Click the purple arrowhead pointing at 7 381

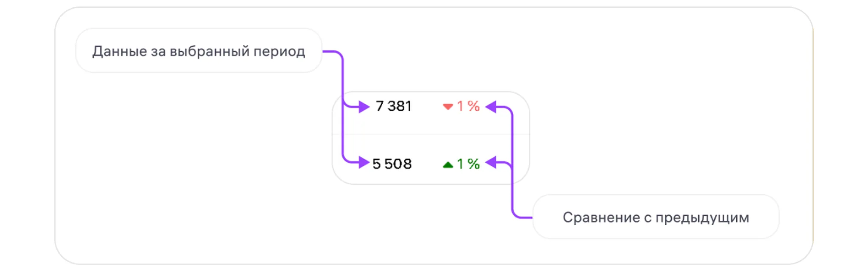(364, 106)
